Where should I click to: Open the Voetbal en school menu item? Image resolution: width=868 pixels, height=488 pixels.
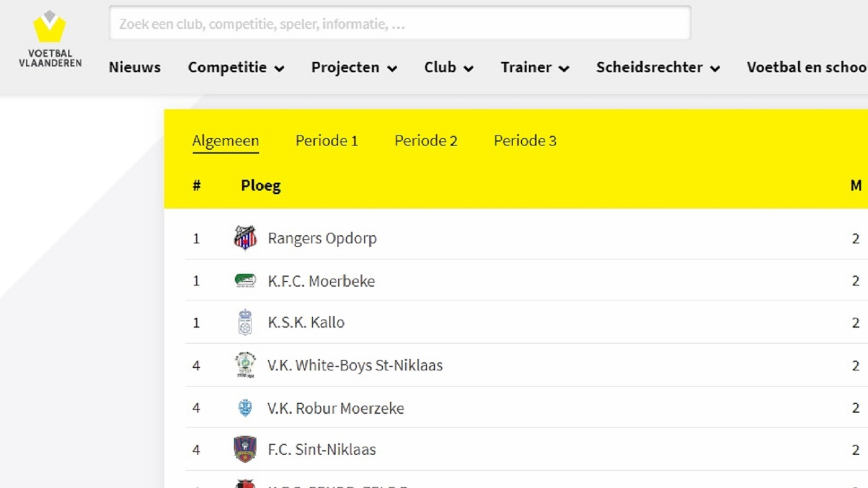tap(807, 67)
